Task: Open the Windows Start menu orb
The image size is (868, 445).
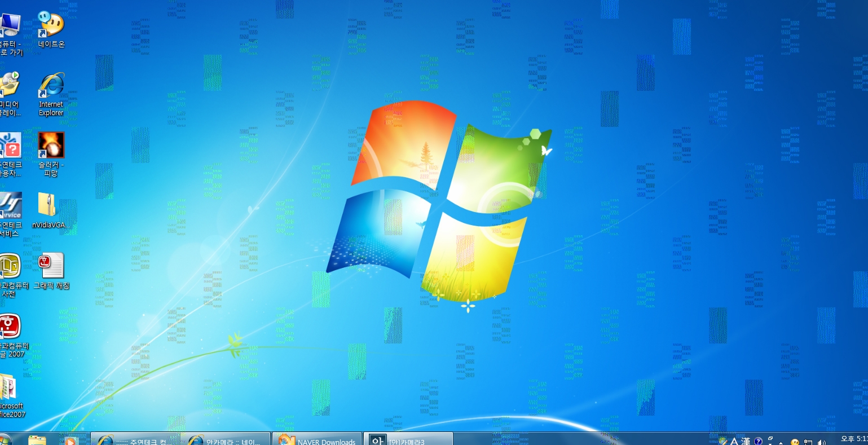Action: [5, 439]
